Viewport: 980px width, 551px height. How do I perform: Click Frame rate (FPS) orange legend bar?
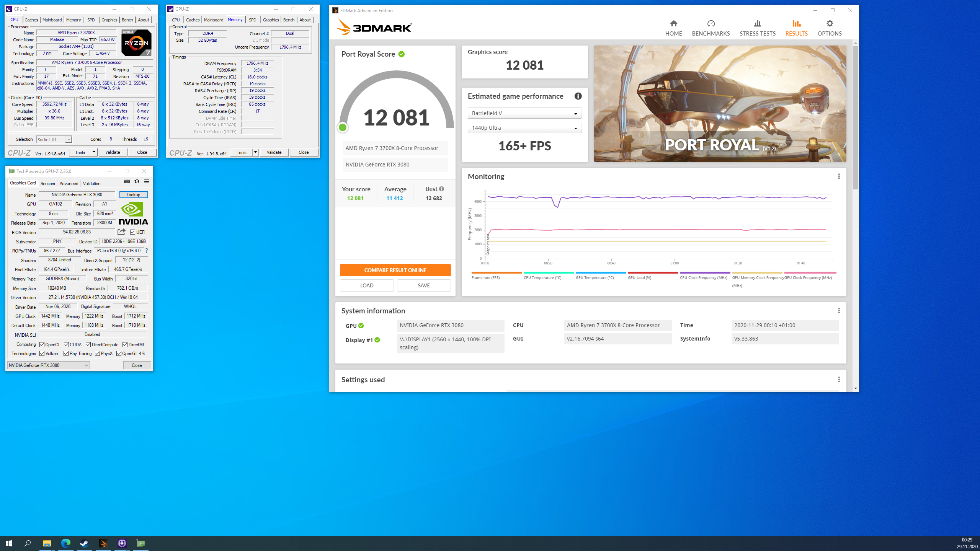pos(497,272)
